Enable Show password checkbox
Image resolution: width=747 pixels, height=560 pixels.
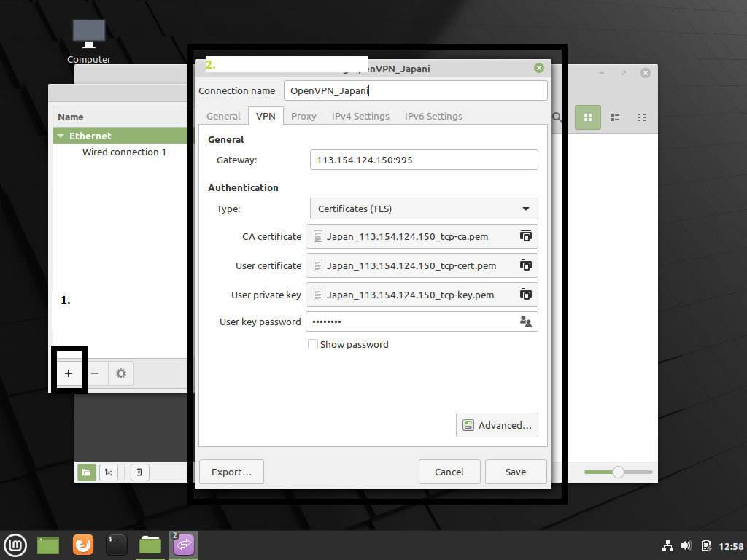click(x=313, y=344)
